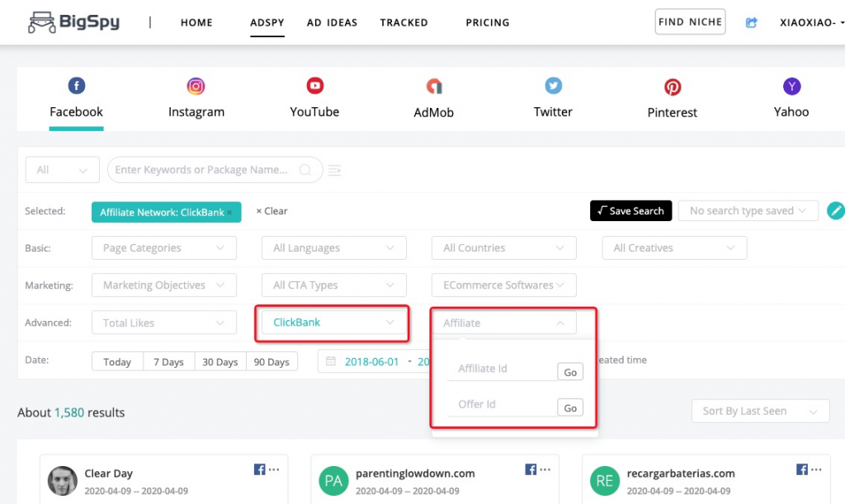Screen dimensions: 845x504
Task: Clear all selected filters
Action: [x=271, y=211]
